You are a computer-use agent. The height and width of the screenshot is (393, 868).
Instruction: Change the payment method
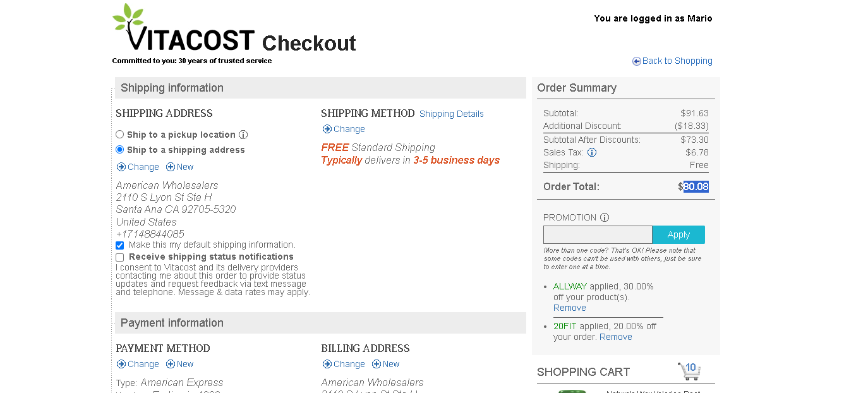point(143,364)
